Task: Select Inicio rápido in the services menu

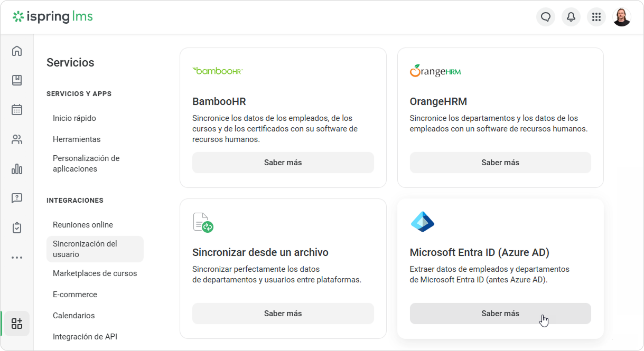Action: (x=74, y=118)
